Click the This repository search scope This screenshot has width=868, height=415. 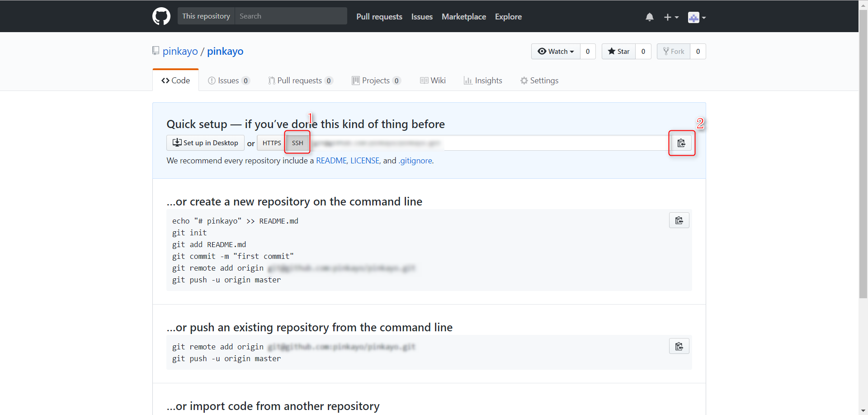click(206, 16)
